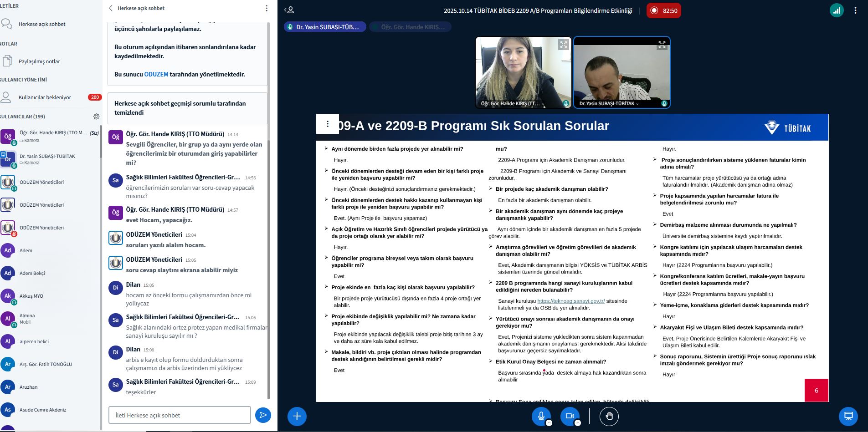The image size is (868, 432).
Task: Click the ODUZEM link in chat
Action: (x=156, y=74)
